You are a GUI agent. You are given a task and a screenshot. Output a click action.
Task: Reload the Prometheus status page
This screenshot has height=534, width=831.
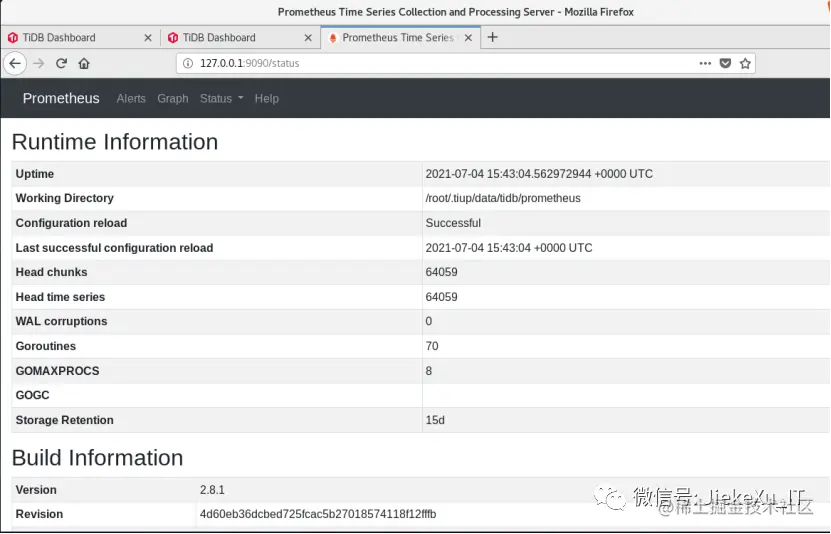coord(61,64)
